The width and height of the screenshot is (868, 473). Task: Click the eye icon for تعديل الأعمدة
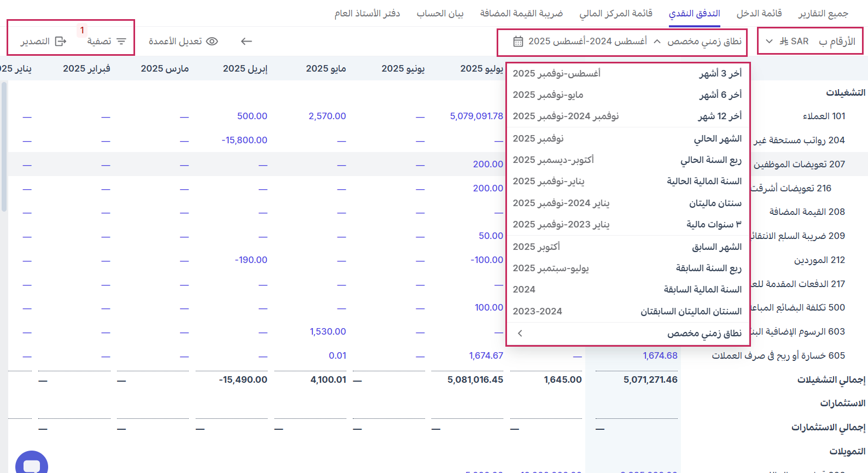(x=212, y=42)
